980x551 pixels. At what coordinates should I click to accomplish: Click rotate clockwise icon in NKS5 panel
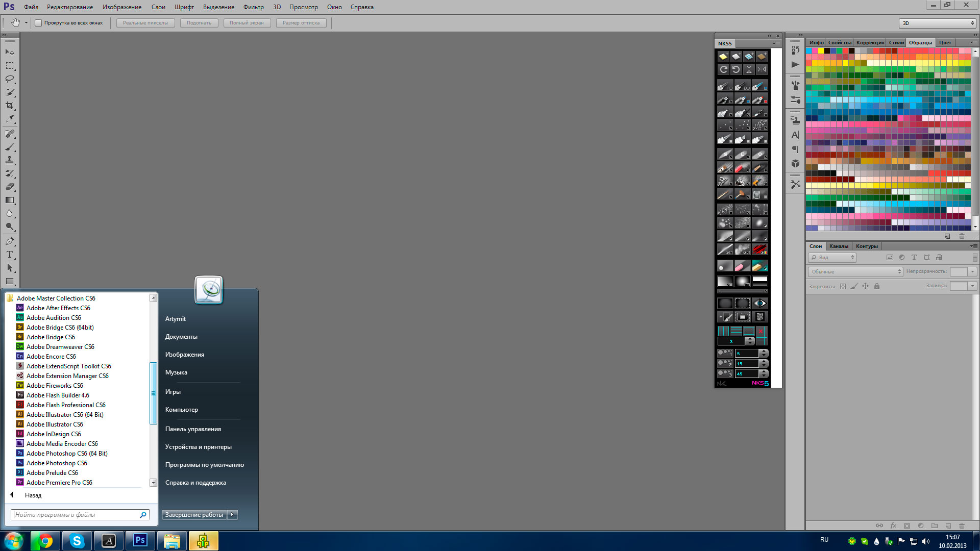point(723,69)
